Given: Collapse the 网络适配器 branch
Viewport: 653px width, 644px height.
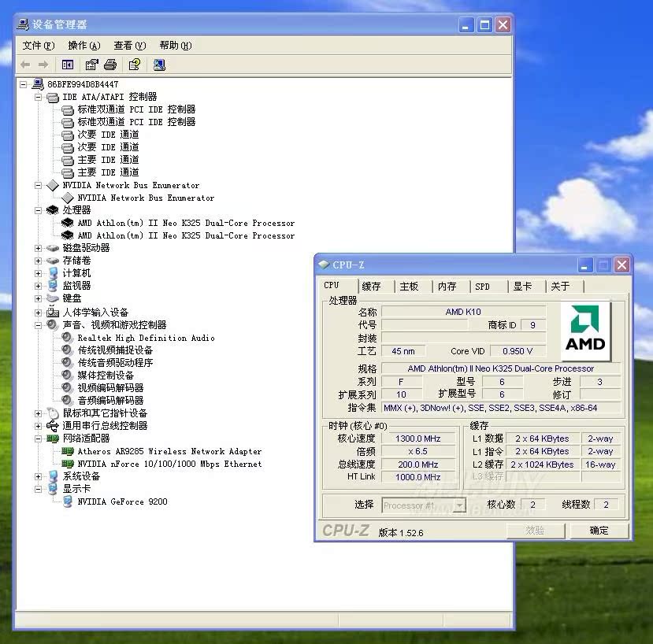Looking at the screenshot, I should 39,439.
